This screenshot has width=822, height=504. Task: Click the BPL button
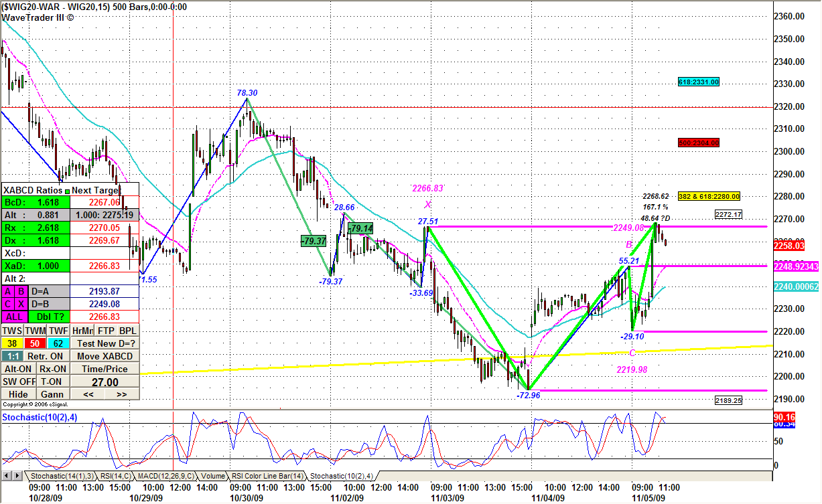128,331
